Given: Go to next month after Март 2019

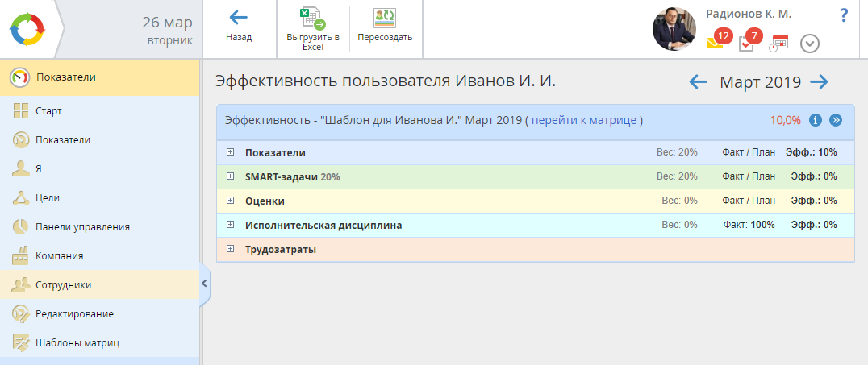Looking at the screenshot, I should click(x=819, y=81).
